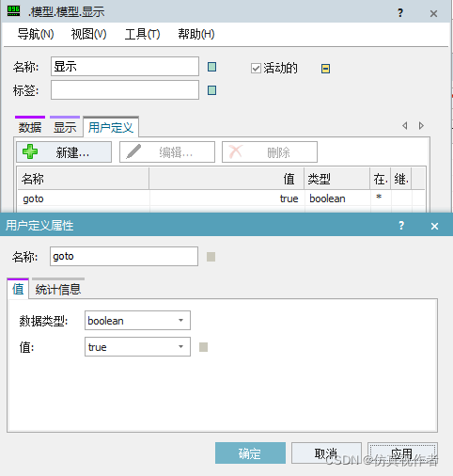453x476 pixels.
Task: Switch to the 显示 tab
Action: pyautogui.click(x=65, y=127)
